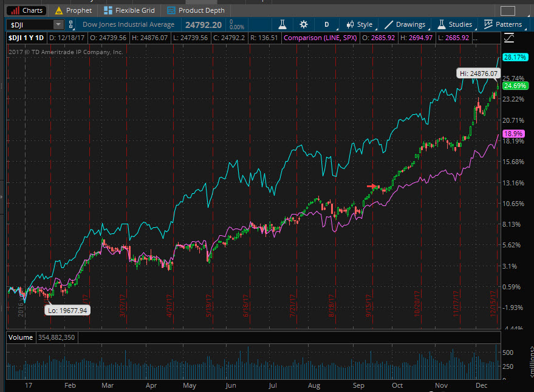Select the 10/20/17 expiration date marker
Image resolution: width=534 pixels, height=392 pixels.
417,303
